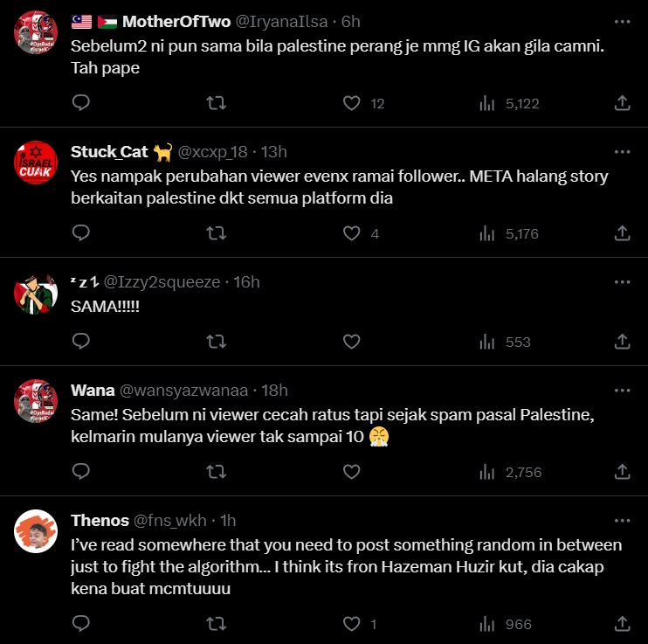Reply to Izzy2squeeze's SAMA tweet

pos(81,342)
